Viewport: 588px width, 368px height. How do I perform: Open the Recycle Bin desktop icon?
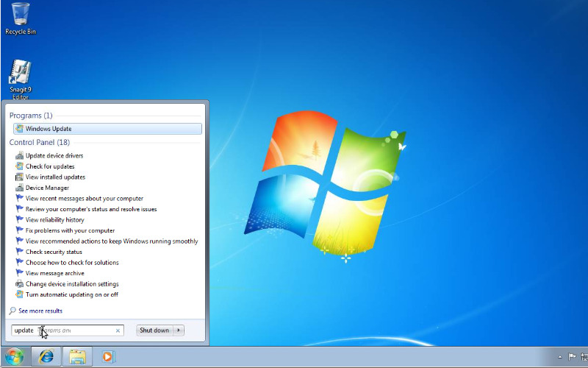point(21,19)
